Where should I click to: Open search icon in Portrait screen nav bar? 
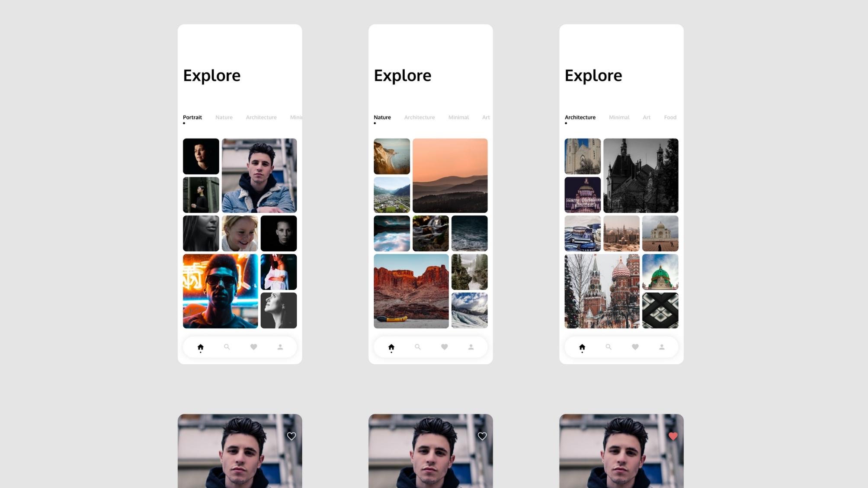pos(227,347)
